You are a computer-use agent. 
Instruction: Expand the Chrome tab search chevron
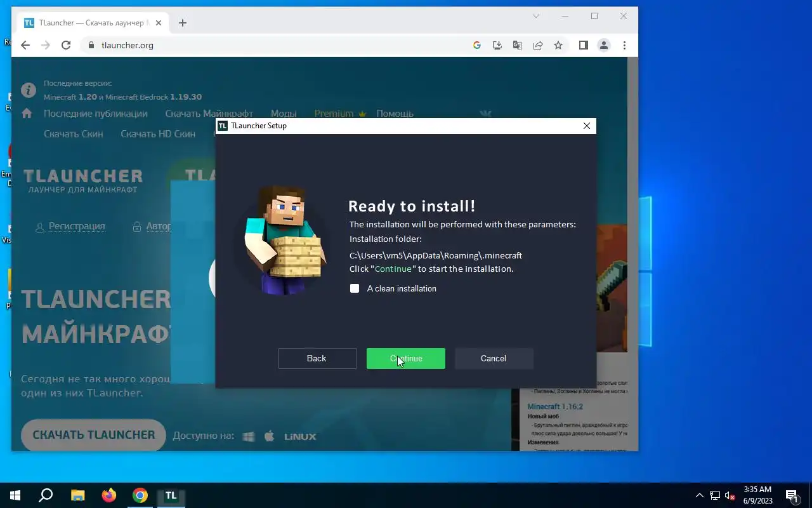pos(536,16)
